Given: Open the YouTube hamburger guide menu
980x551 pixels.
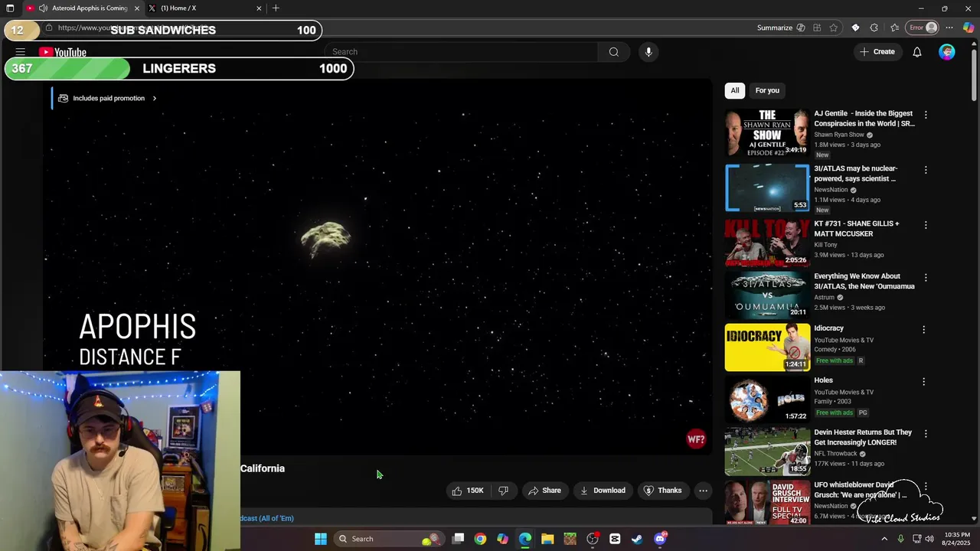Looking at the screenshot, I should [21, 52].
